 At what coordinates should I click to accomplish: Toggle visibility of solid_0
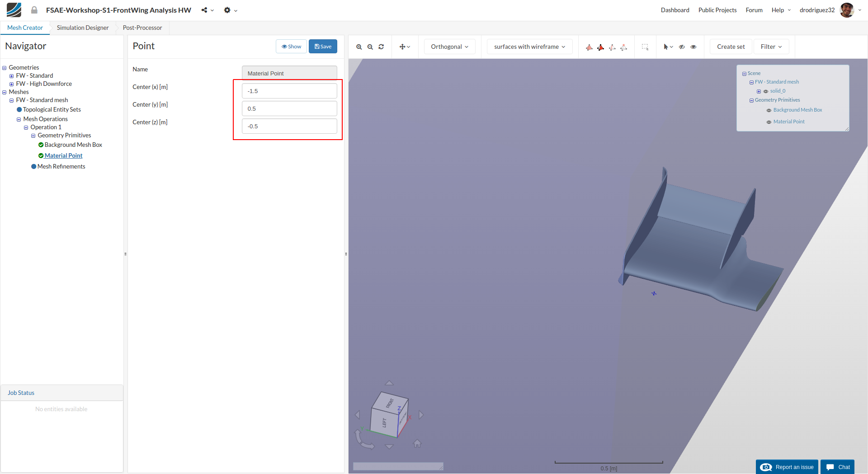[766, 91]
